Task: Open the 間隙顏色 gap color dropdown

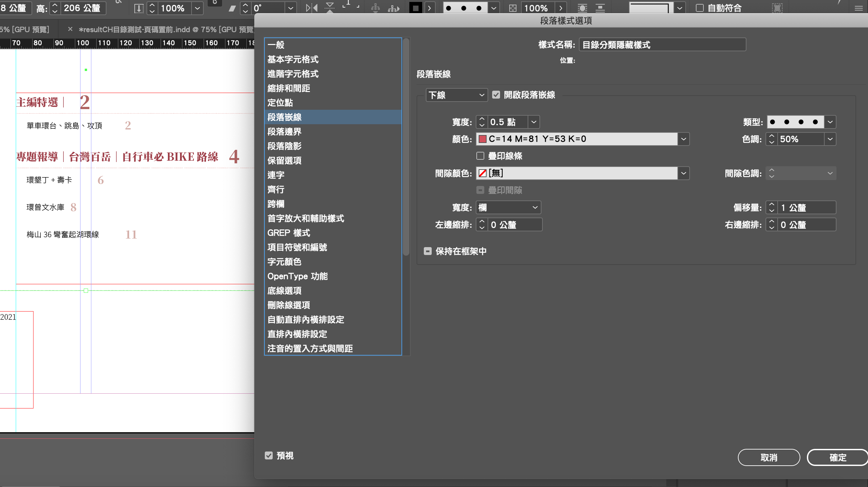Action: coord(683,173)
